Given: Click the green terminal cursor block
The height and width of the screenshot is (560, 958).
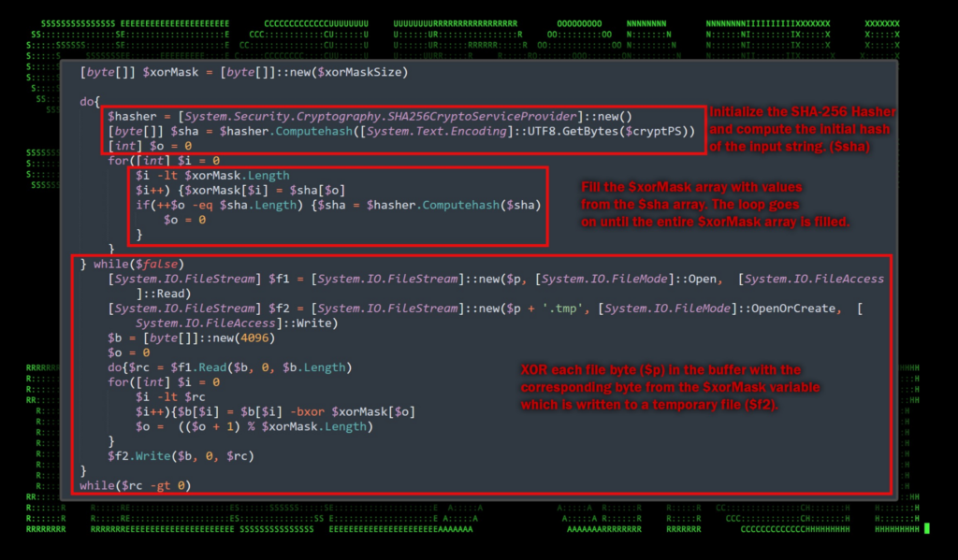Looking at the screenshot, I should tap(926, 528).
